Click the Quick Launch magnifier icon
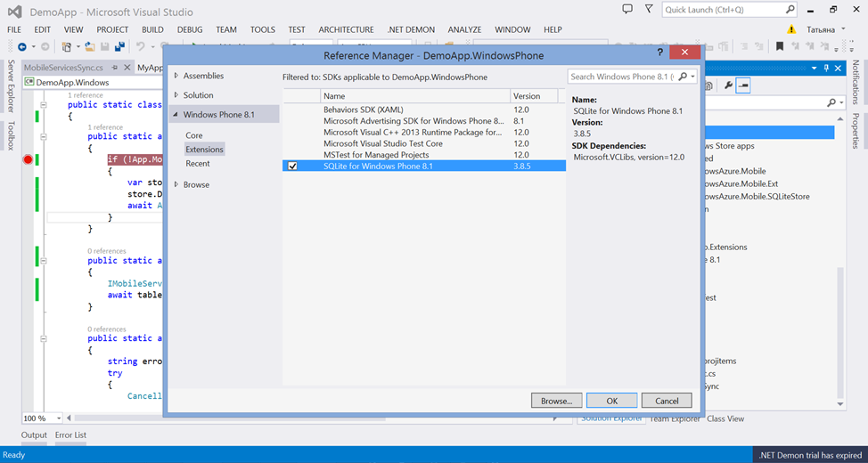 790,10
